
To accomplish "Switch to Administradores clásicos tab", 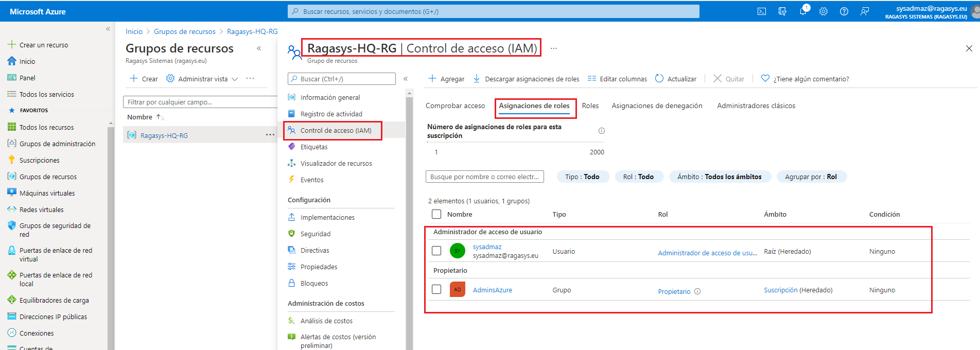I will point(756,106).
